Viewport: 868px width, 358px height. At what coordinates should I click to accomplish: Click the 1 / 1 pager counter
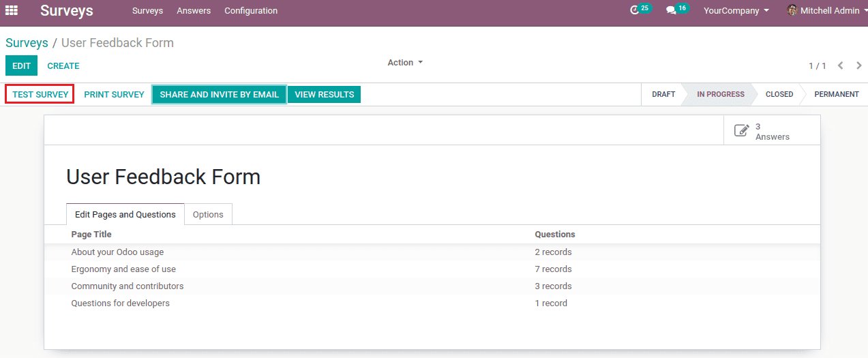pyautogui.click(x=818, y=66)
